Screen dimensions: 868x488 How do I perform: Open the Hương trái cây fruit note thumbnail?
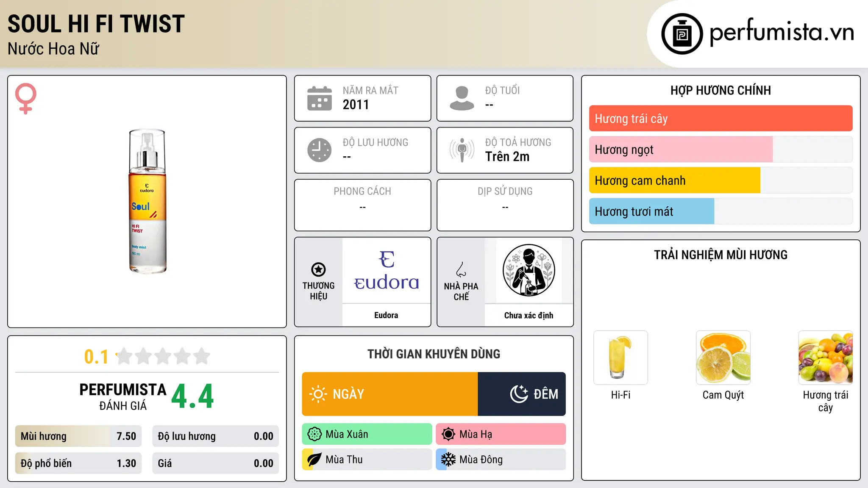[826, 358]
